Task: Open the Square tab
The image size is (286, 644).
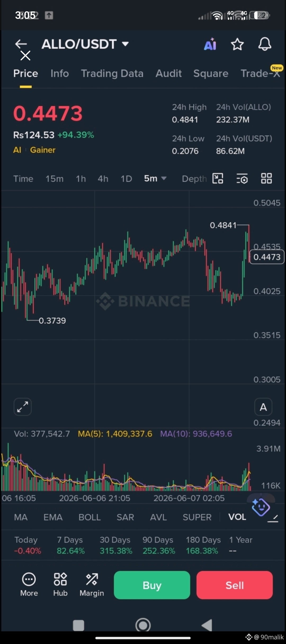Action: coord(211,73)
